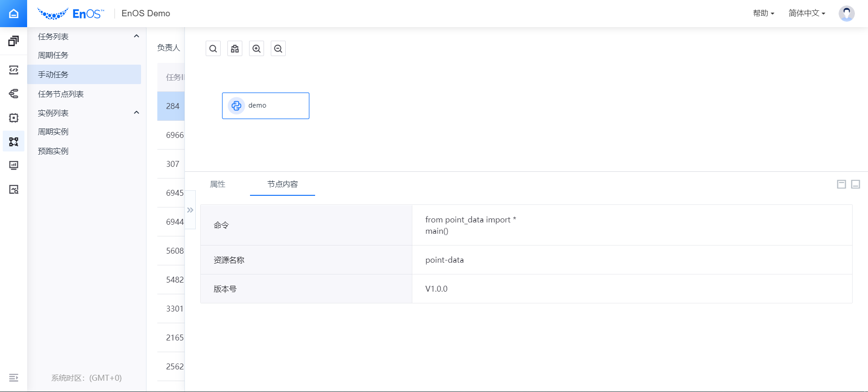Image resolution: width=868 pixels, height=392 pixels.
Task: Open the 帮助 dropdown menu
Action: (763, 14)
